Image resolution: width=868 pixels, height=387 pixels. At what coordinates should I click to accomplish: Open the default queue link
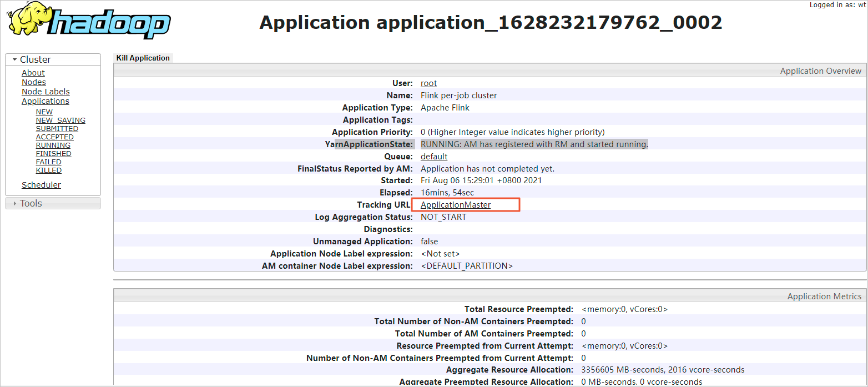click(x=433, y=156)
